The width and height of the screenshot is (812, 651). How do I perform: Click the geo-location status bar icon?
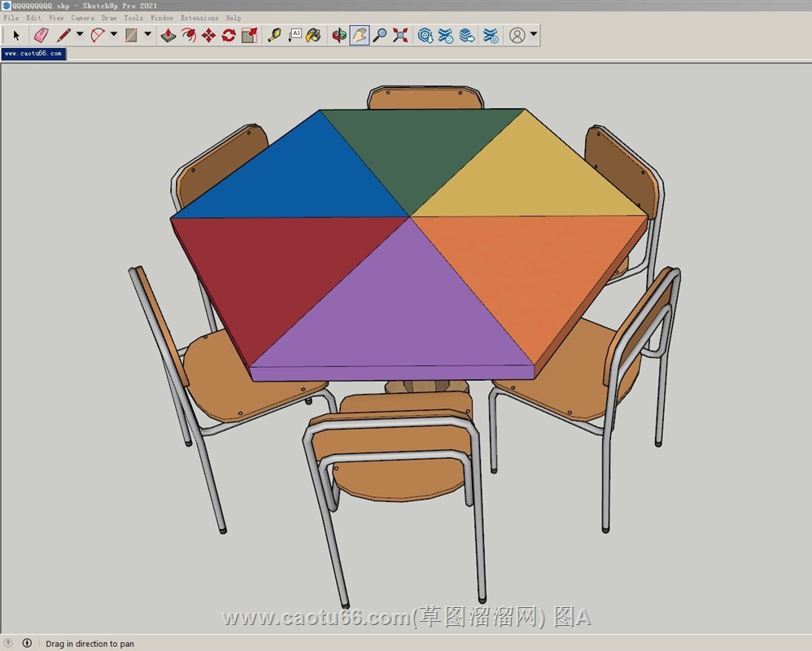pos(8,643)
